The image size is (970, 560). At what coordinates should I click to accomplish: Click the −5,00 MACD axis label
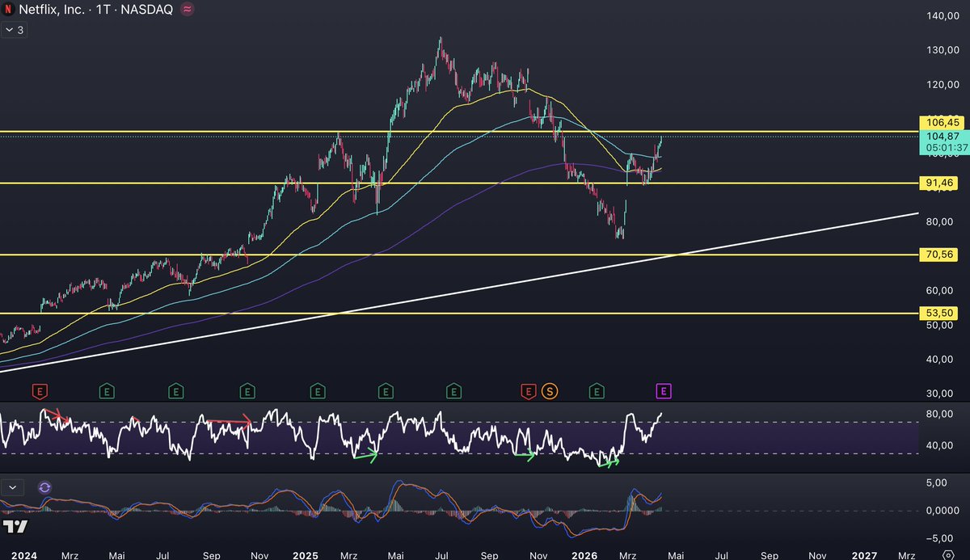(941, 538)
